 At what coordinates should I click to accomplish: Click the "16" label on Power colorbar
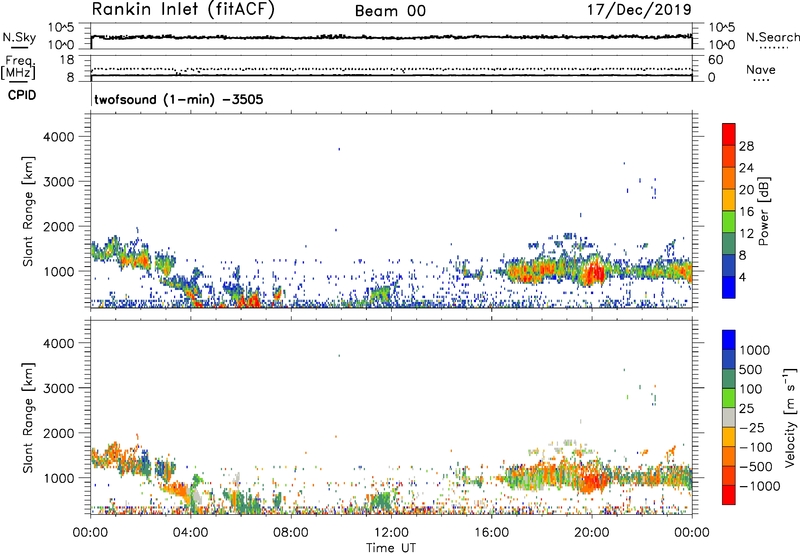tap(746, 212)
